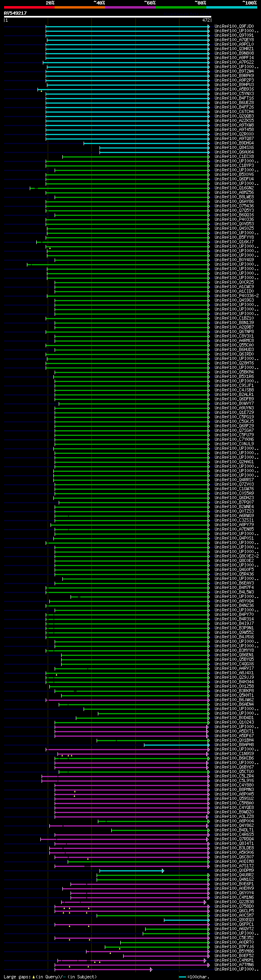
Task: Open hit UniRef100_A7QEY8
Action: click(234, 40)
